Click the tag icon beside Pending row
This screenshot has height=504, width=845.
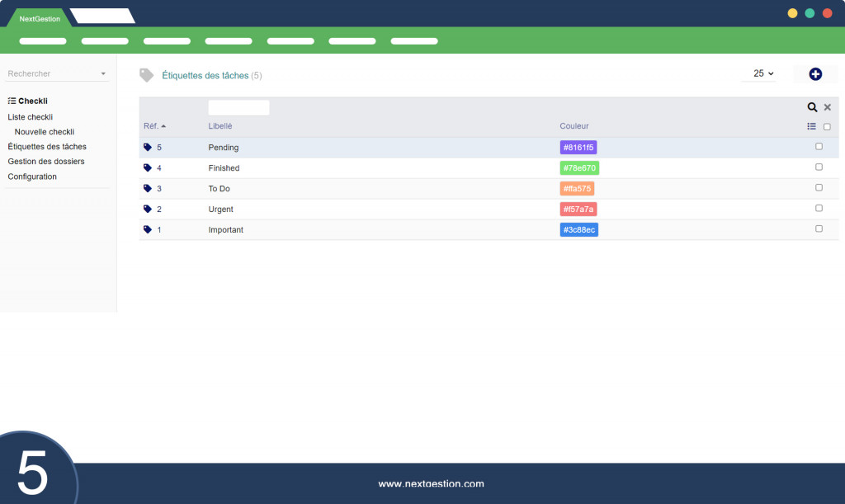[148, 147]
